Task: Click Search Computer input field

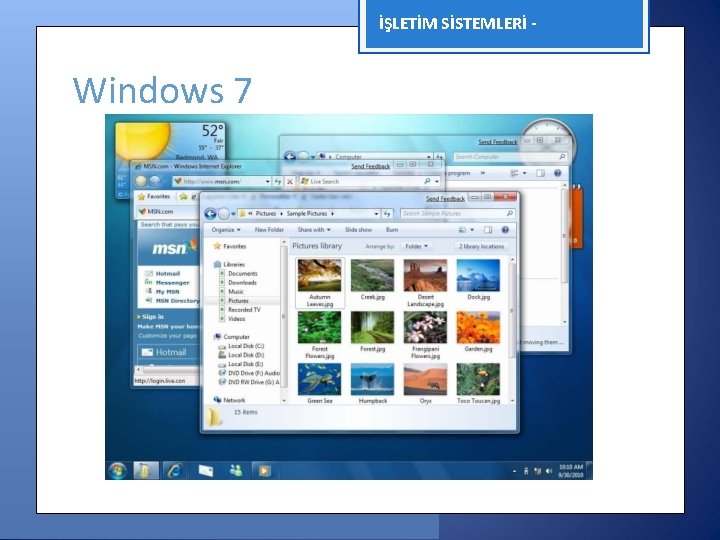Action: [510, 157]
